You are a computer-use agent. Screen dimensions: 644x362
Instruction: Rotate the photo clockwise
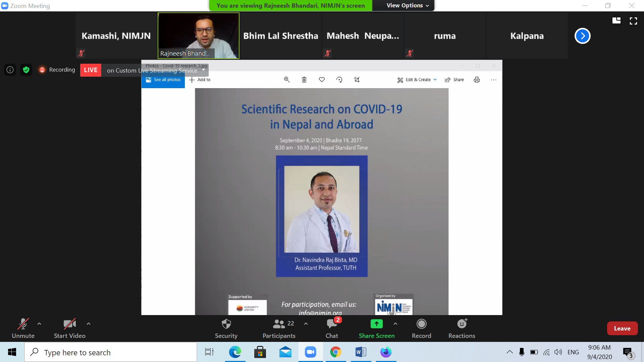339,79
